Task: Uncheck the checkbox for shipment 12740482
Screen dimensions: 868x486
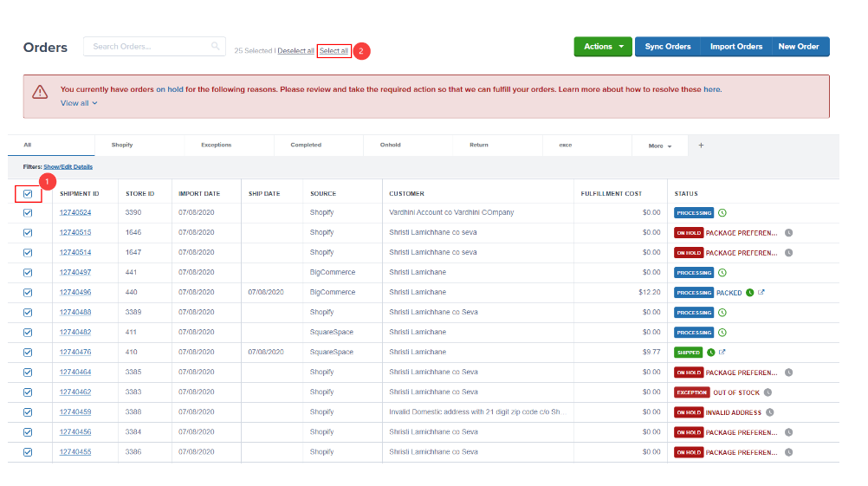Action: pyautogui.click(x=28, y=332)
